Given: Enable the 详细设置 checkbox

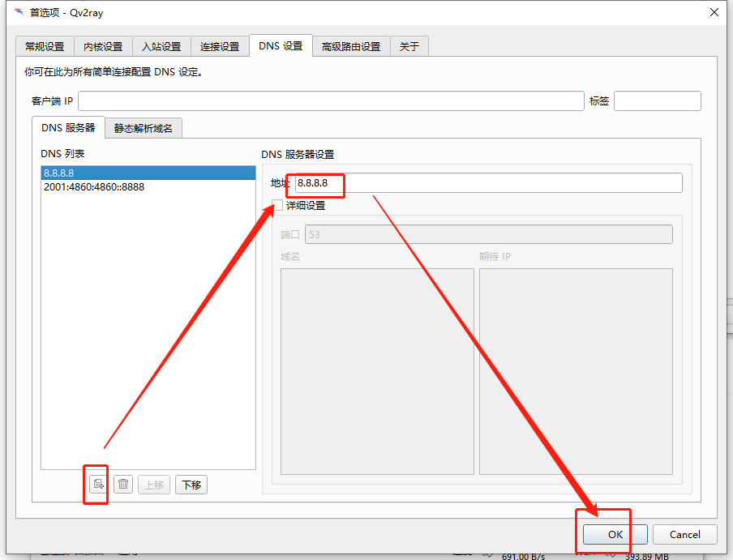Looking at the screenshot, I should click(x=278, y=206).
